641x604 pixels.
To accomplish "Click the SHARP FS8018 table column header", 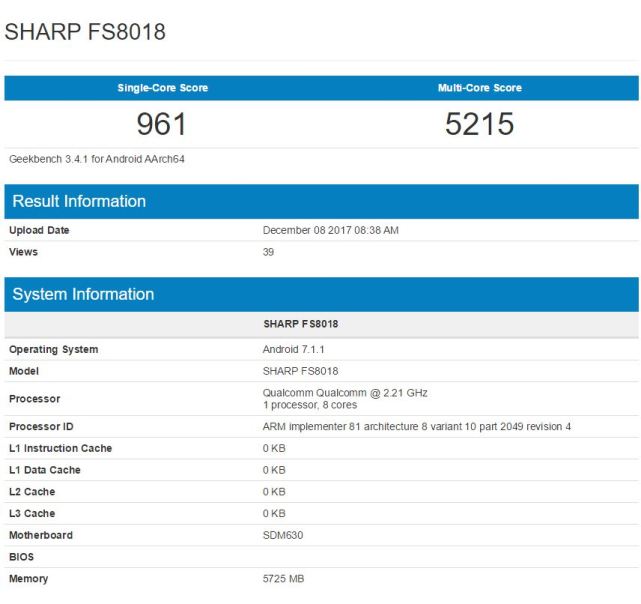I will point(300,325).
